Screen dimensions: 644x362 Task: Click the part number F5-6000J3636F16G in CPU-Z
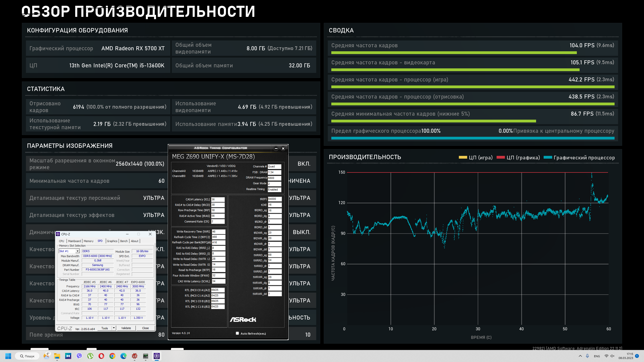(98, 269)
